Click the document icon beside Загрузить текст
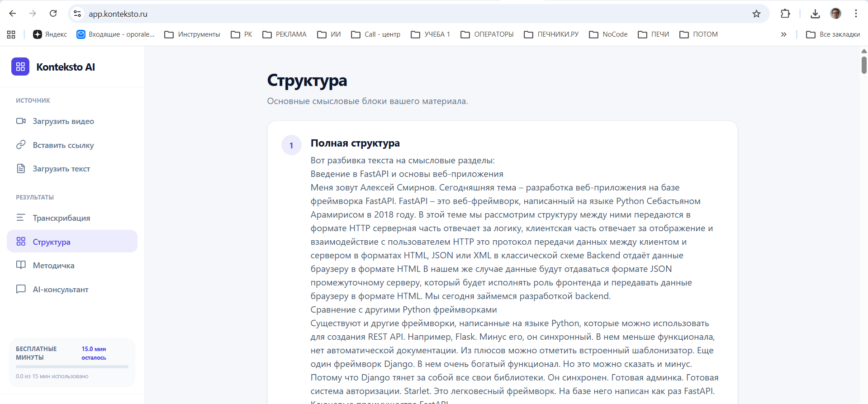Screen dimensions: 868x404 click(21, 168)
